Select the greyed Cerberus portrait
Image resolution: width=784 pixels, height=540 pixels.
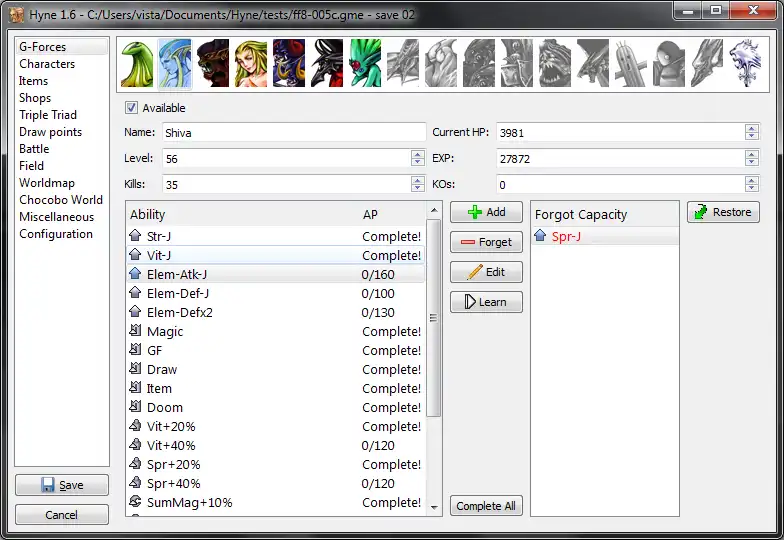pos(479,64)
